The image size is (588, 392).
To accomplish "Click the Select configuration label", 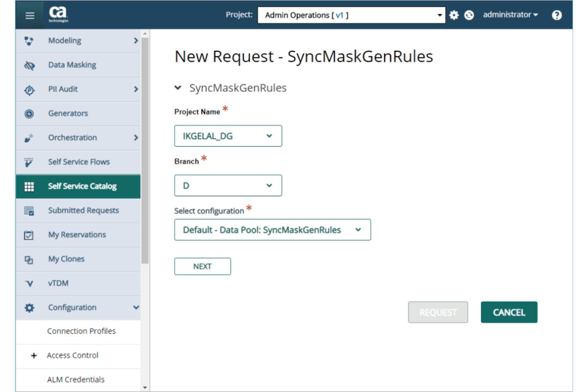I will [209, 211].
